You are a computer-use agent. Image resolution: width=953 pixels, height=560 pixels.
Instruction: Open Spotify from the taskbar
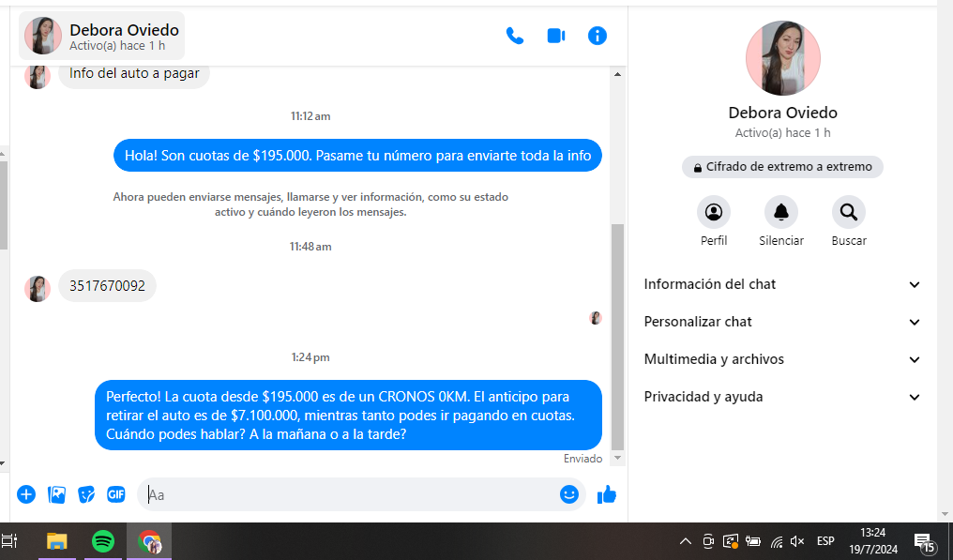click(x=103, y=541)
